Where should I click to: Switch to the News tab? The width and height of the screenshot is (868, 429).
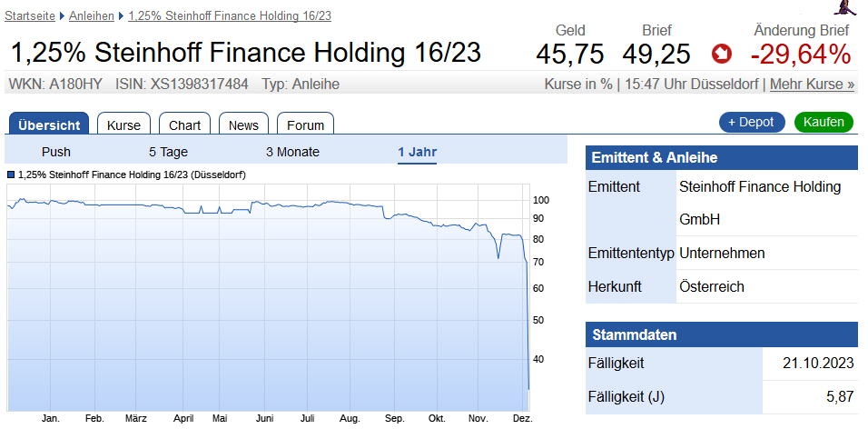coord(243,125)
